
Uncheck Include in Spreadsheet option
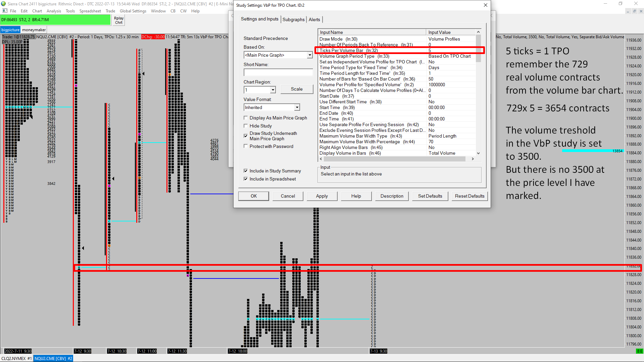(x=246, y=179)
